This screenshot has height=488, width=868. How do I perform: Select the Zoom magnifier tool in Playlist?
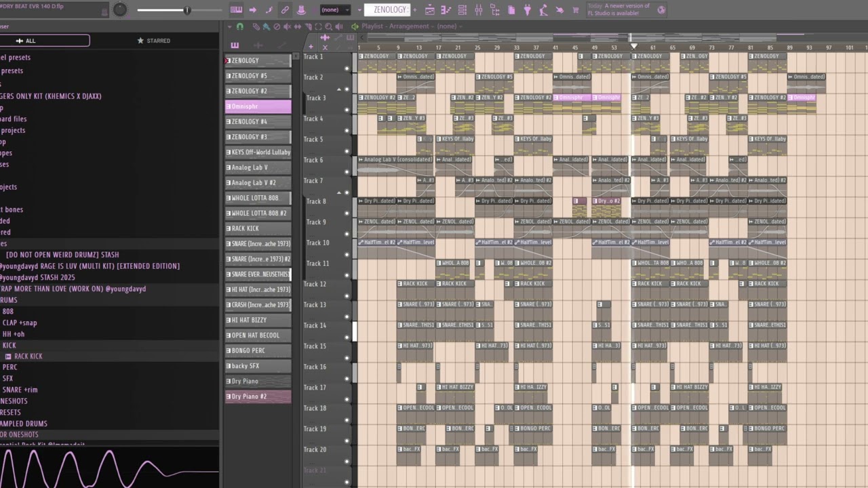click(x=328, y=26)
